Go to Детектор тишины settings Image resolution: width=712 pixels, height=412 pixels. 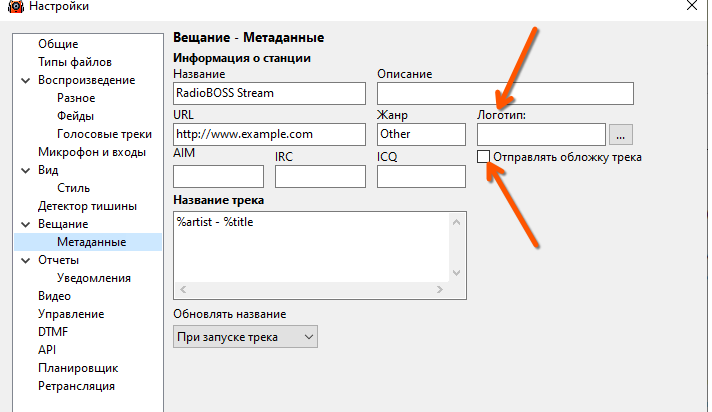coord(87,206)
